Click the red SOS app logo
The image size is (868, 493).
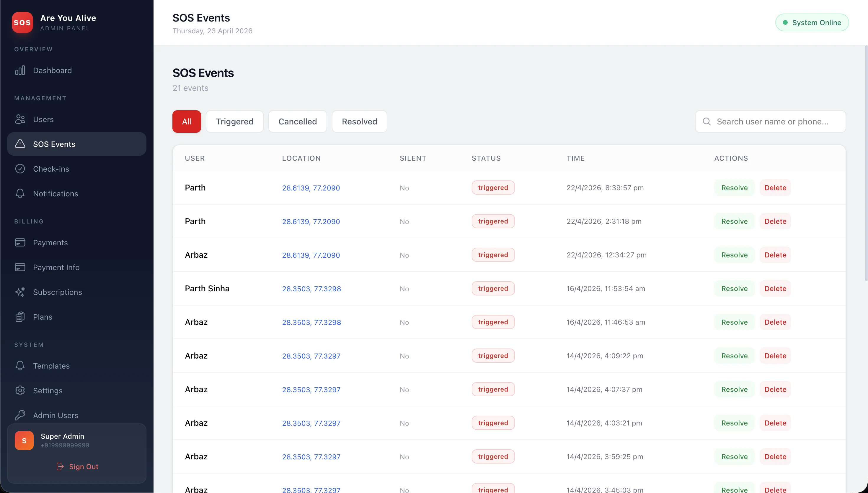(x=22, y=22)
